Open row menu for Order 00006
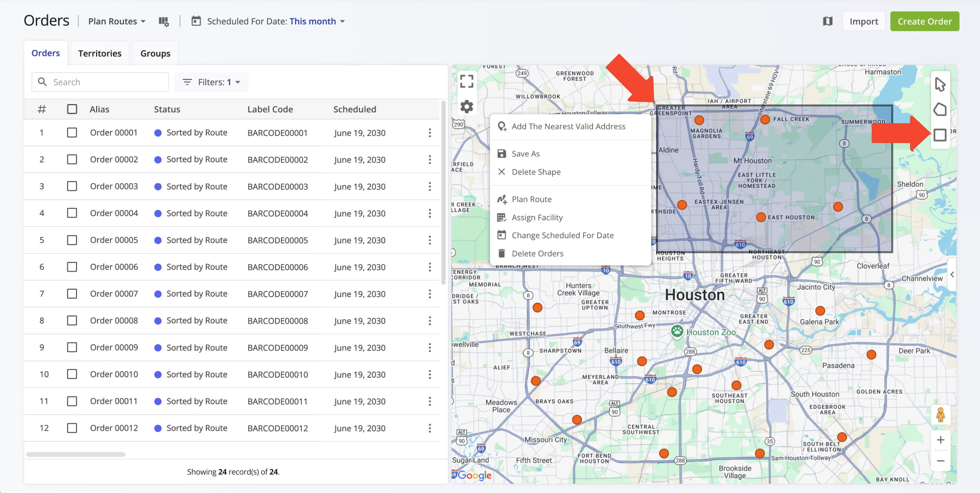This screenshot has height=493, width=980. (x=430, y=267)
